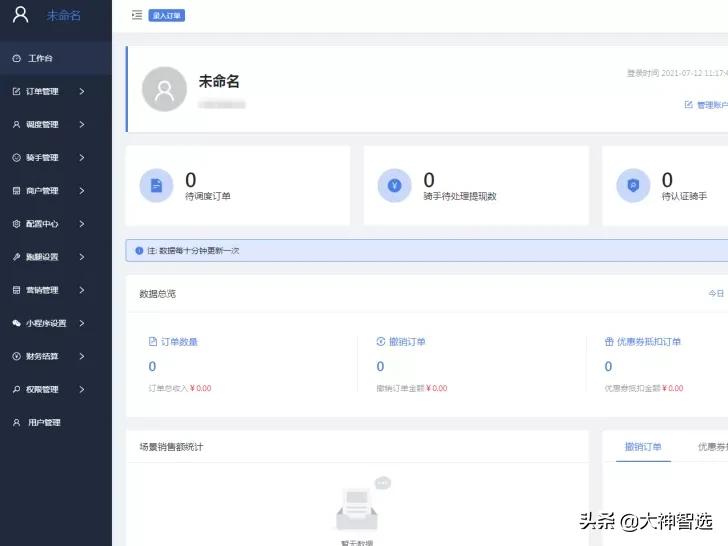Click the 优惠券抵扣订单 label
The height and width of the screenshot is (546, 728).
[x=649, y=342]
